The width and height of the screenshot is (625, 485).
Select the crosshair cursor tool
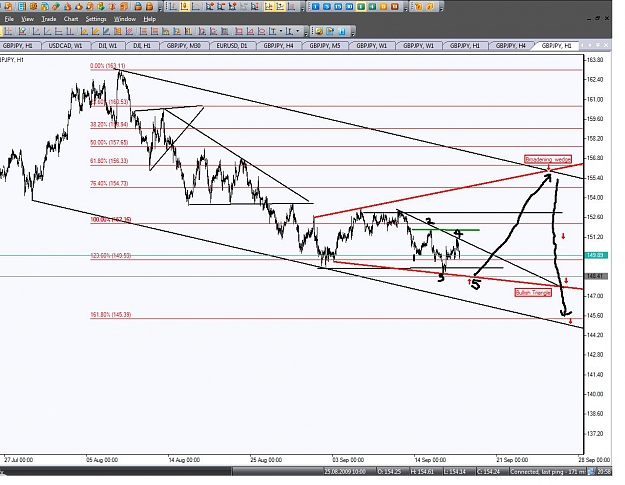click(8, 31)
